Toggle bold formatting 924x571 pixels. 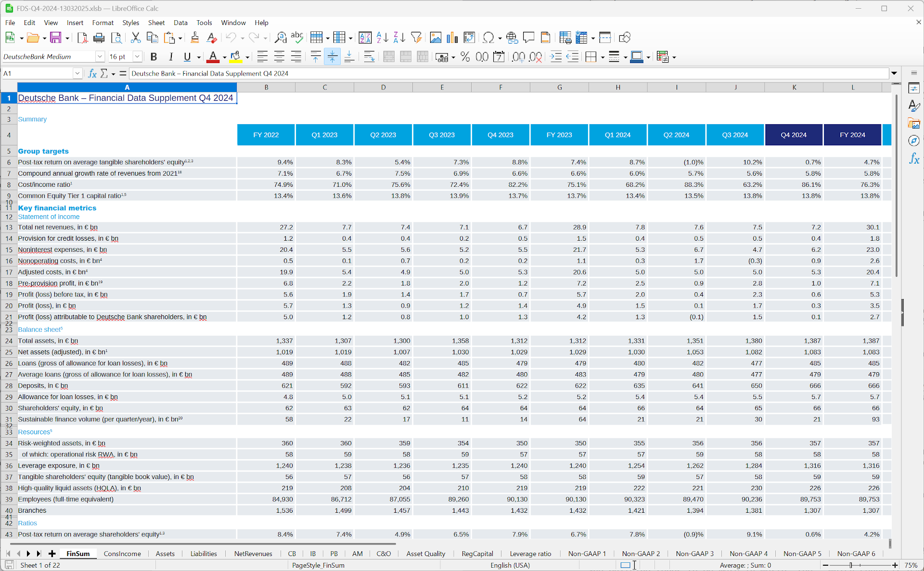[x=154, y=57]
